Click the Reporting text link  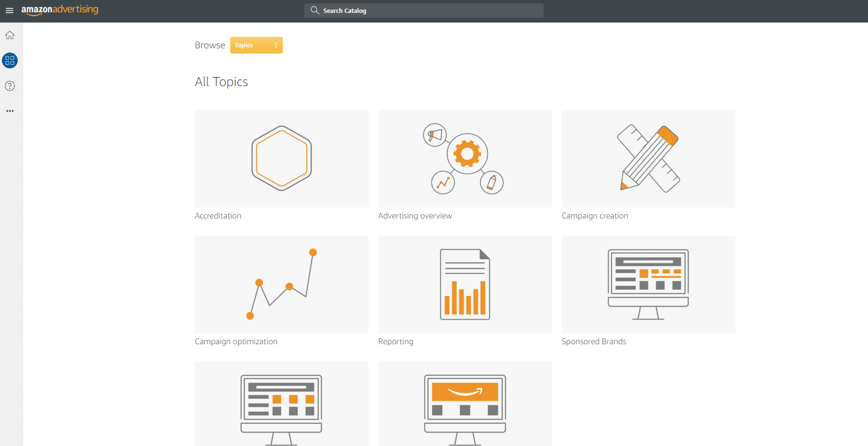tap(395, 342)
